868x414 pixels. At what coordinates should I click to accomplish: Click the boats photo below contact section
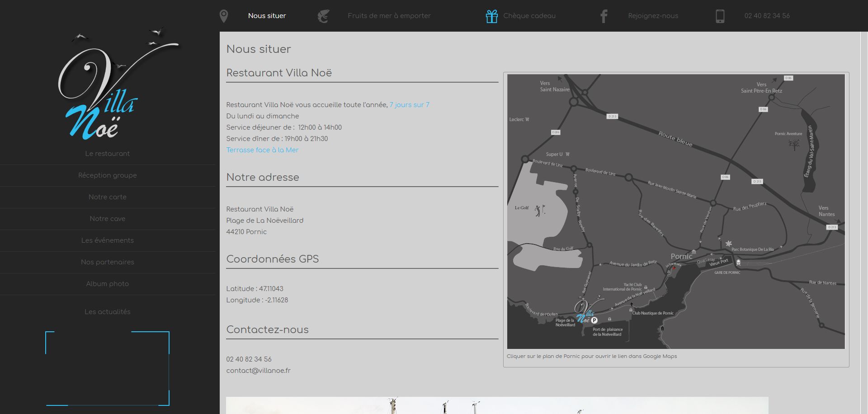coord(497,405)
